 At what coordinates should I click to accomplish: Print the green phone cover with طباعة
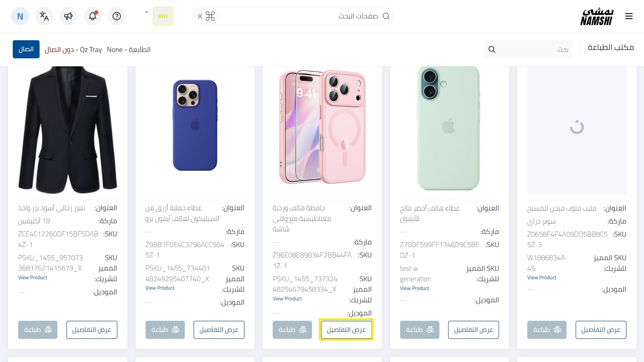click(420, 330)
